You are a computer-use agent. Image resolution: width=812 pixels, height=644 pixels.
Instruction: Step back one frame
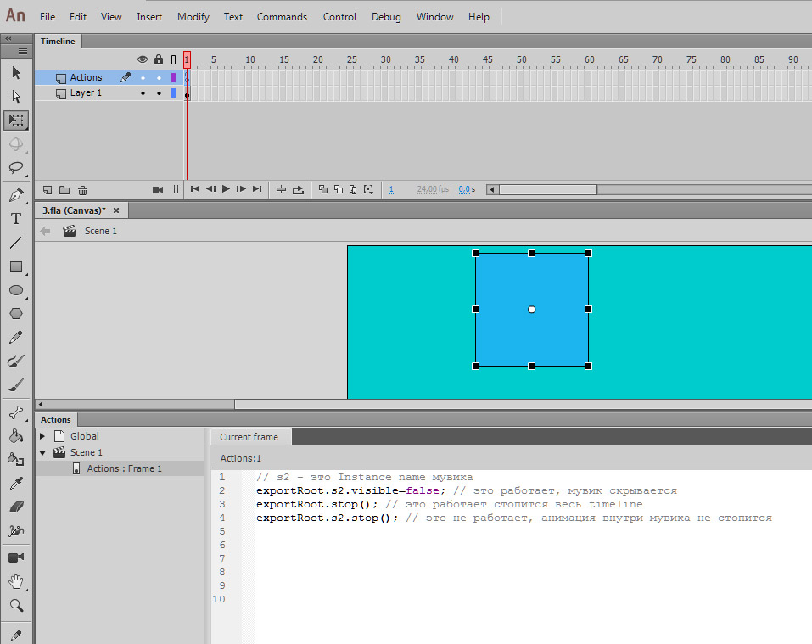click(210, 189)
